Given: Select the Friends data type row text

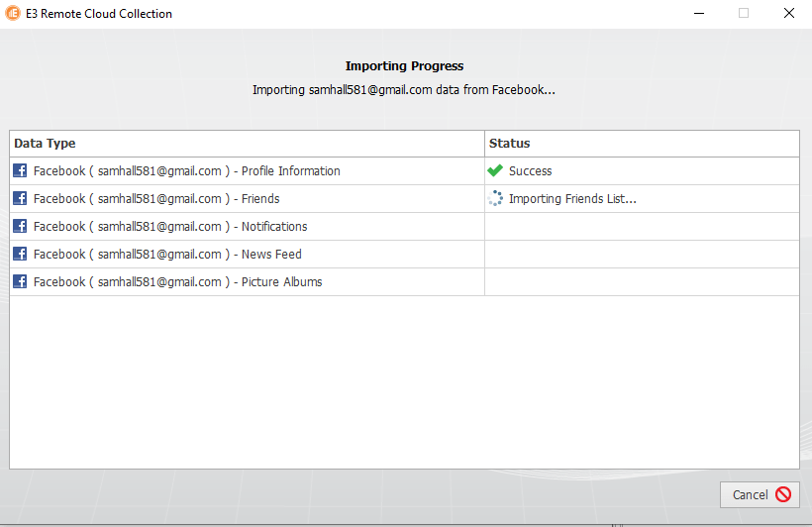Looking at the screenshot, I should click(x=156, y=199).
